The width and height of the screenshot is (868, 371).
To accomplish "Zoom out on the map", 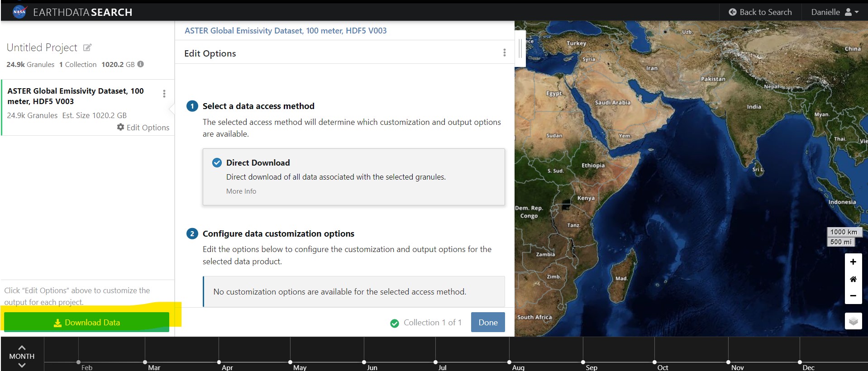I will (x=853, y=296).
